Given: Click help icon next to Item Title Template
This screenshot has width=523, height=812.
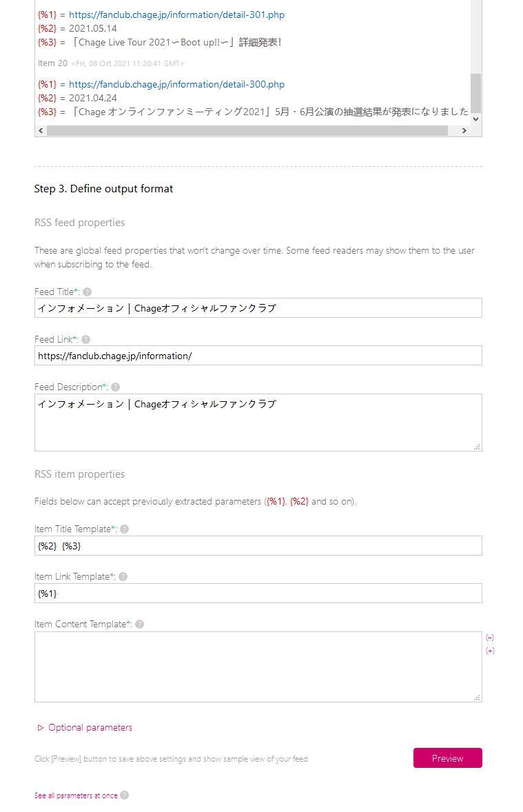Looking at the screenshot, I should (x=124, y=529).
